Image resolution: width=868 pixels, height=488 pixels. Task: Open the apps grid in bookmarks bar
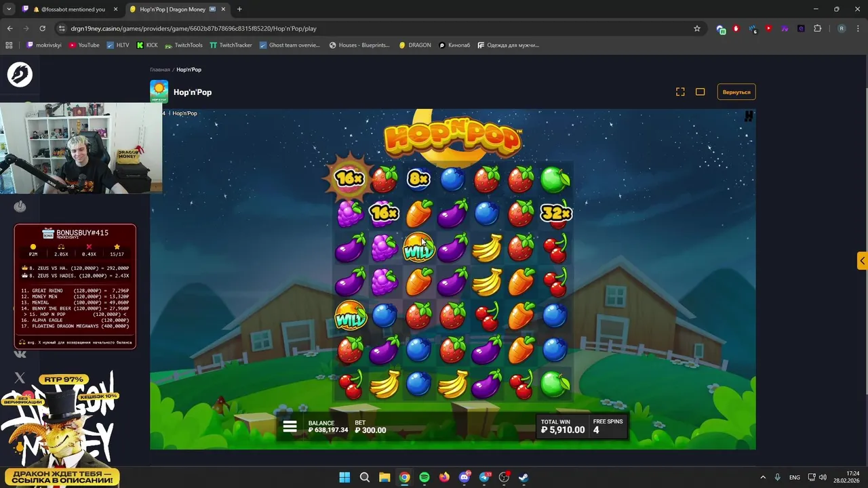9,45
